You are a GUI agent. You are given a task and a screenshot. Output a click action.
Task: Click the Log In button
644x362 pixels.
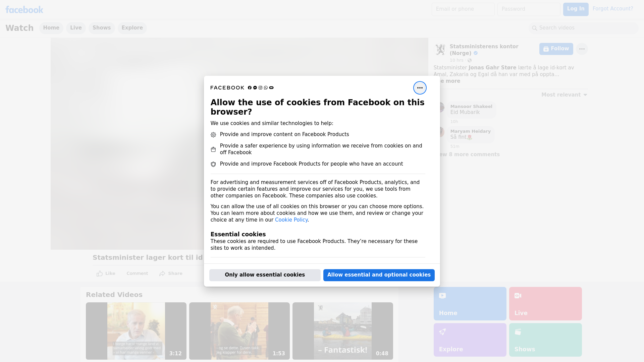576,9
